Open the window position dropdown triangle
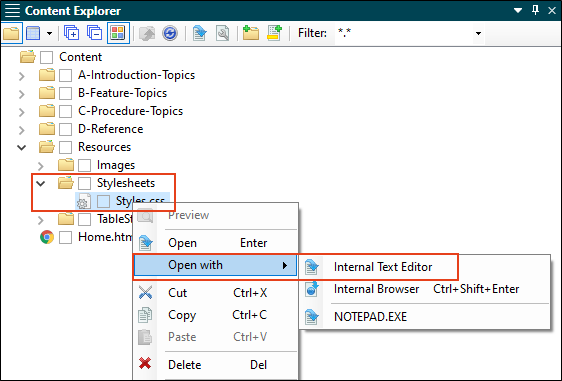 pos(518,10)
